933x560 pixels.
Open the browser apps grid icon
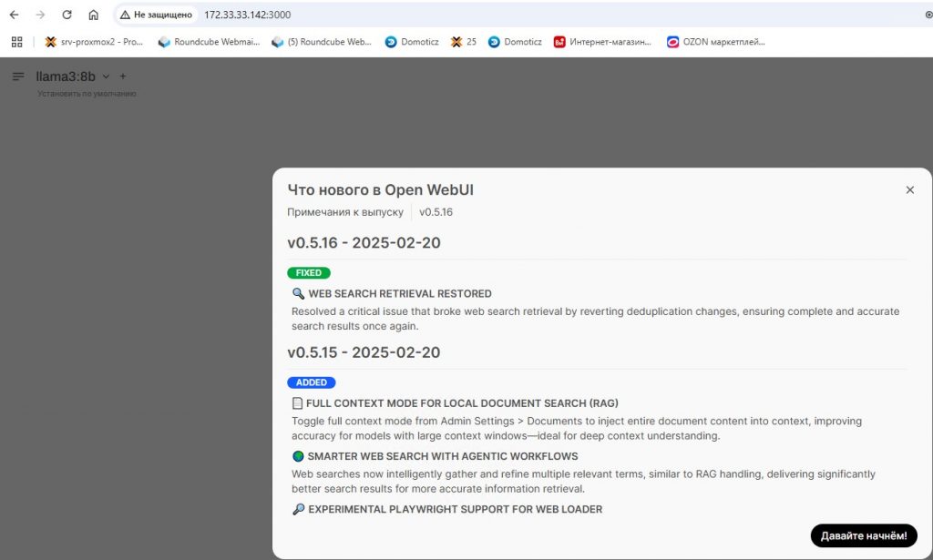point(16,42)
